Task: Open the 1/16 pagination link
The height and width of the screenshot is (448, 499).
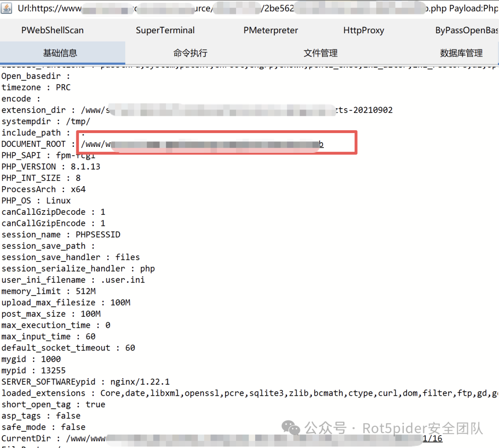Action: click(432, 438)
